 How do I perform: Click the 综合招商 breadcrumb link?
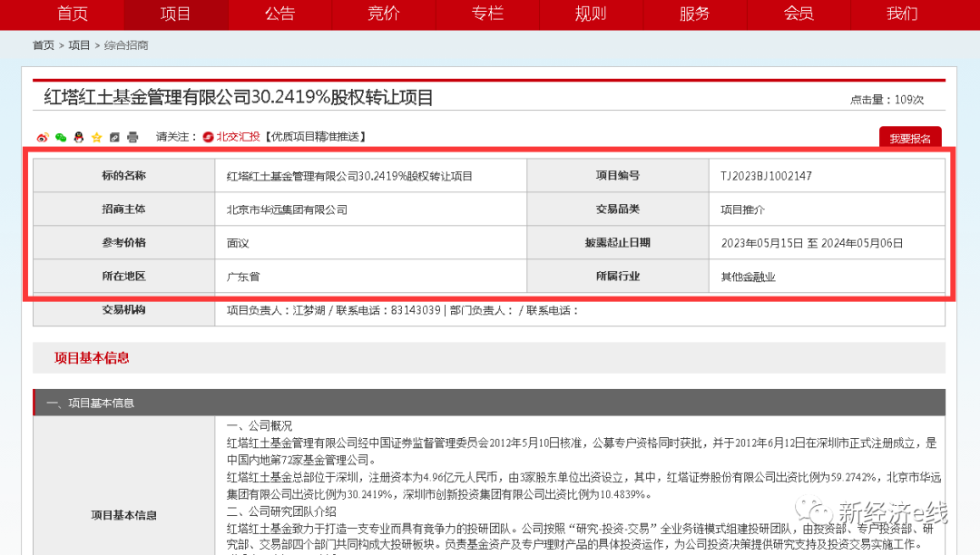[x=126, y=45]
